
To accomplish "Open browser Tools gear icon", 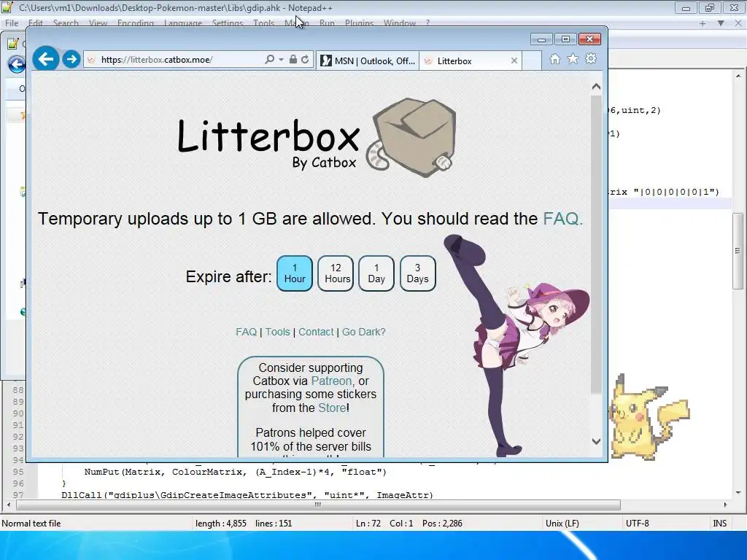I will click(x=591, y=59).
